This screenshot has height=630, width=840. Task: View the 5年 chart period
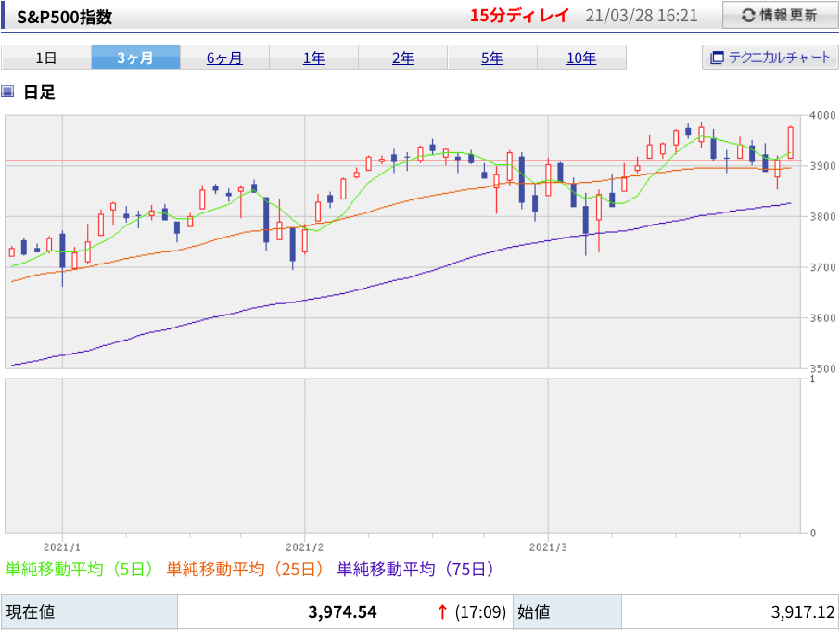[x=491, y=58]
